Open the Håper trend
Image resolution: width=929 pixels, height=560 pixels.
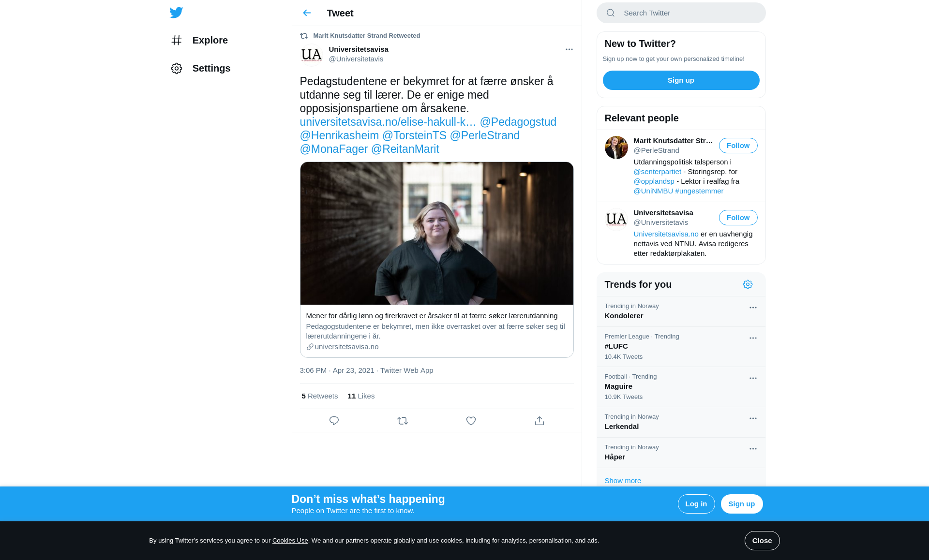point(681,453)
